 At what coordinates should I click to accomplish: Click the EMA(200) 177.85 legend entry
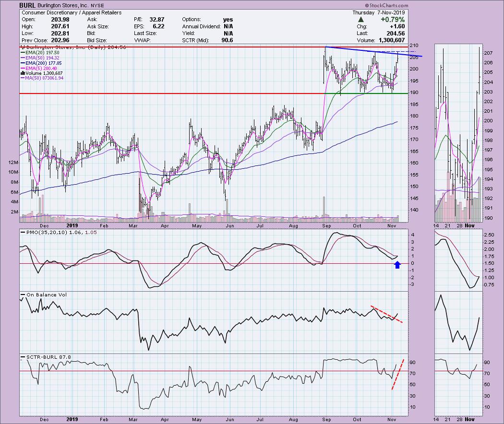tap(41, 63)
